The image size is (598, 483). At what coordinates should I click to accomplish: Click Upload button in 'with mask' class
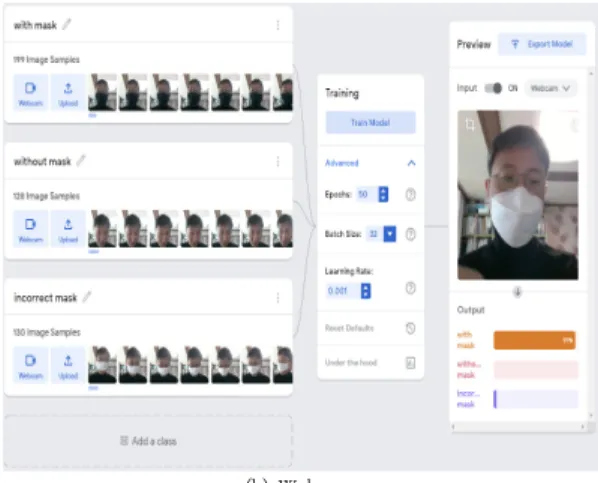coord(68,93)
